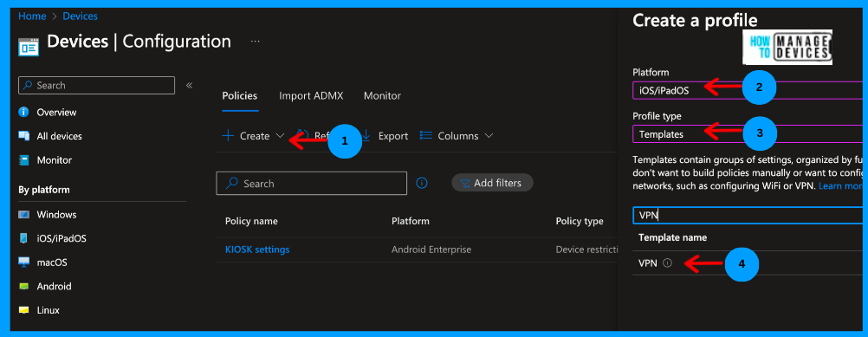Viewport: 868px width, 337px height.
Task: Click the iOS/iPadOS platform icon
Action: (23, 238)
